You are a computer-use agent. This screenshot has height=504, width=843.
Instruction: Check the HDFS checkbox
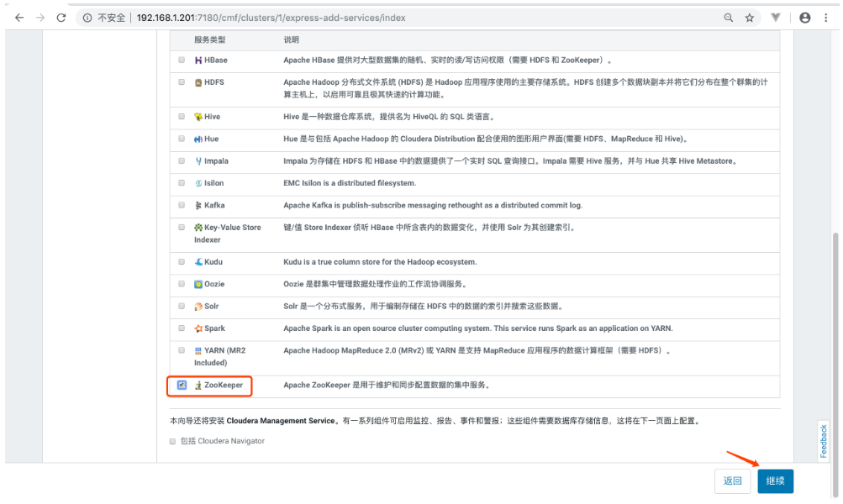[182, 81]
